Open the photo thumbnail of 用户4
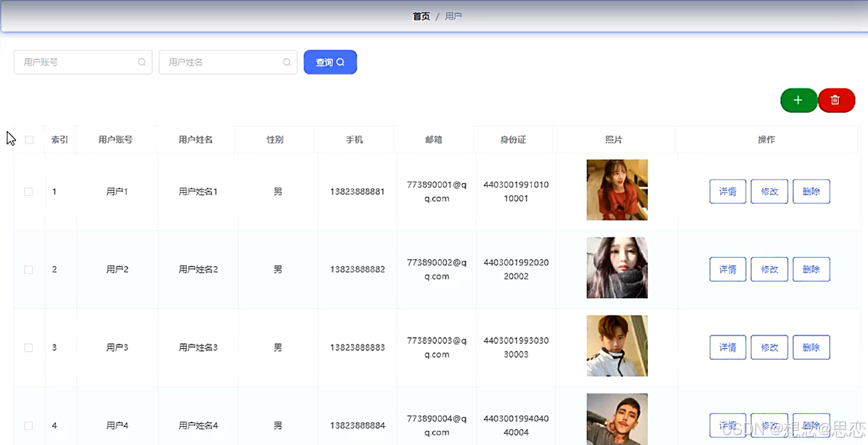 tap(617, 419)
